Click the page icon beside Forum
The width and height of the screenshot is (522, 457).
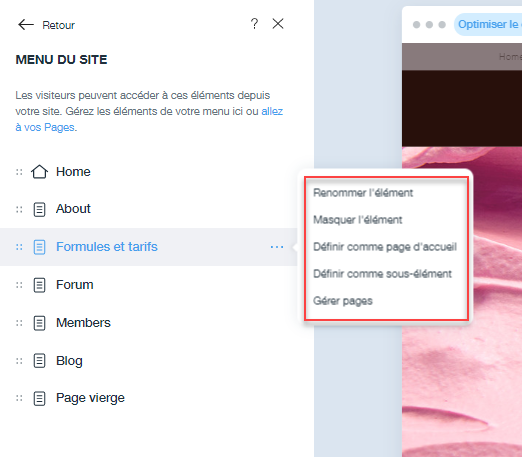39,285
